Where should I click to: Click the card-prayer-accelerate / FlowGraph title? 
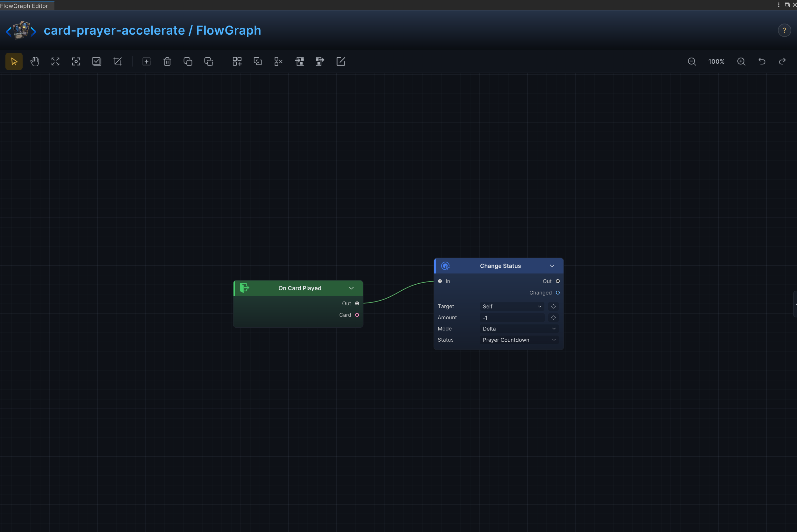[152, 30]
